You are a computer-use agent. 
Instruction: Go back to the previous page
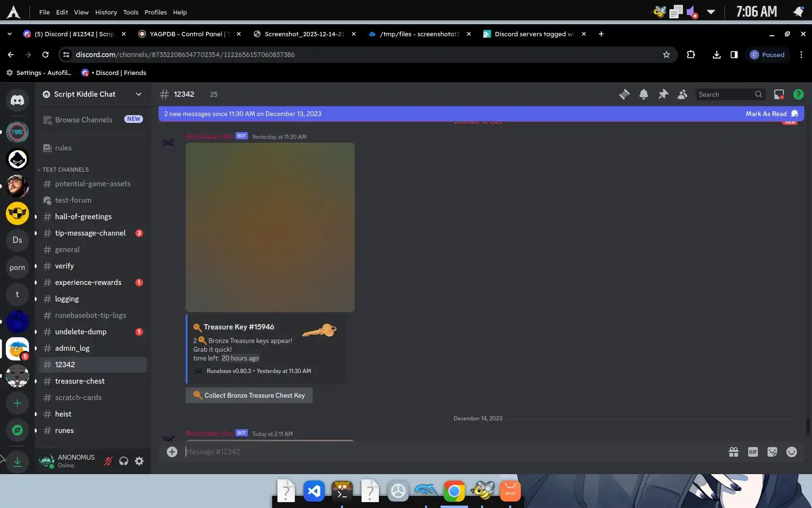click(11, 55)
